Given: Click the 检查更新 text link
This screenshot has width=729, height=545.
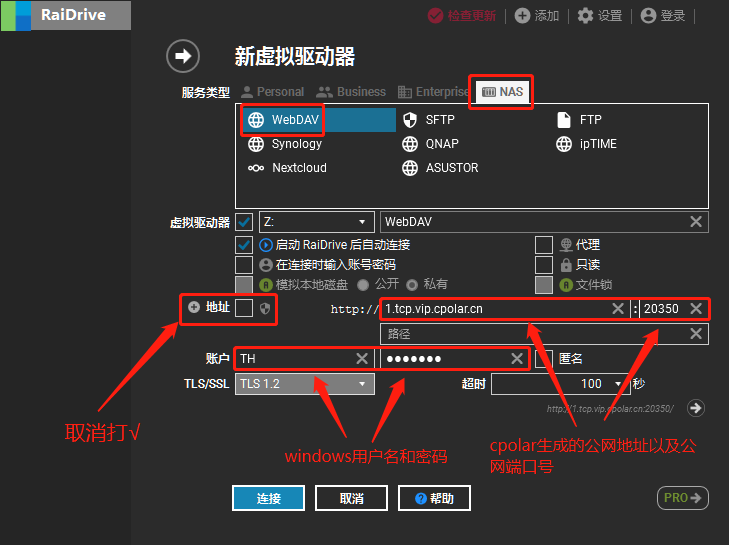Looking at the screenshot, I should [472, 15].
